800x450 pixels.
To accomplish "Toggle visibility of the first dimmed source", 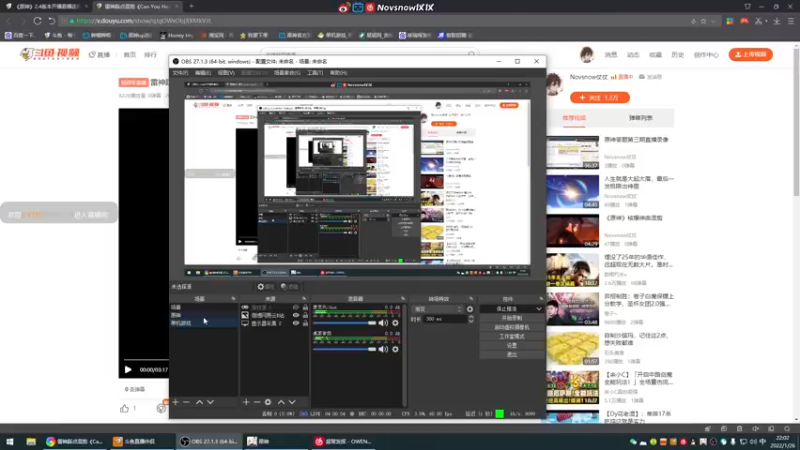I will 296,308.
